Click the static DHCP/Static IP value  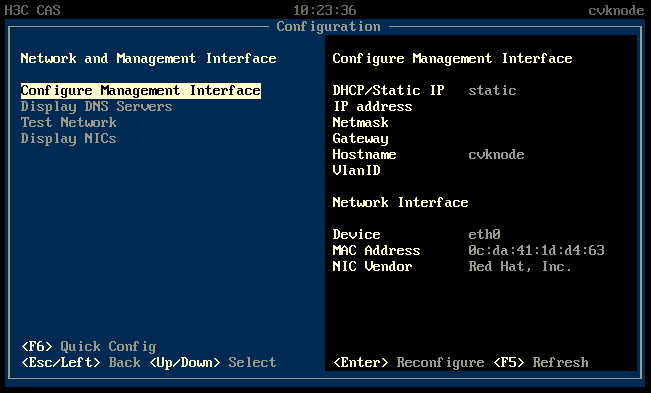492,90
